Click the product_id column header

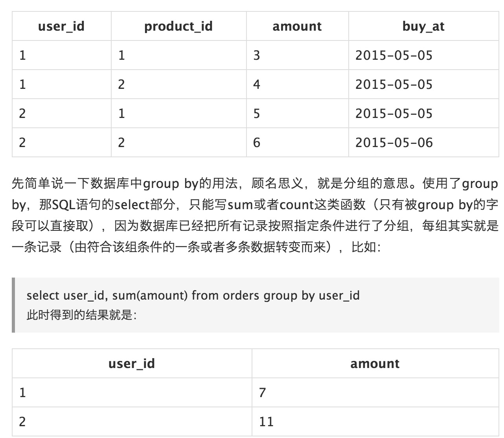click(x=178, y=26)
